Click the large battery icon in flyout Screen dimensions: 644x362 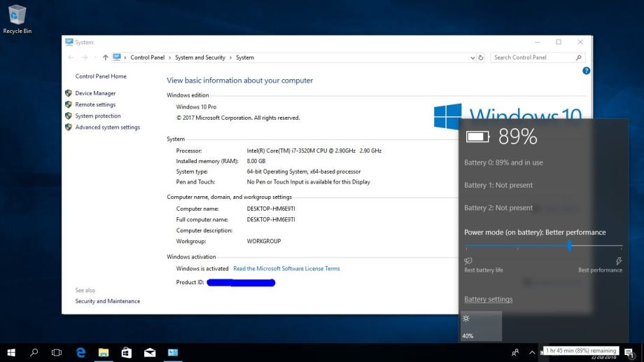coord(477,137)
